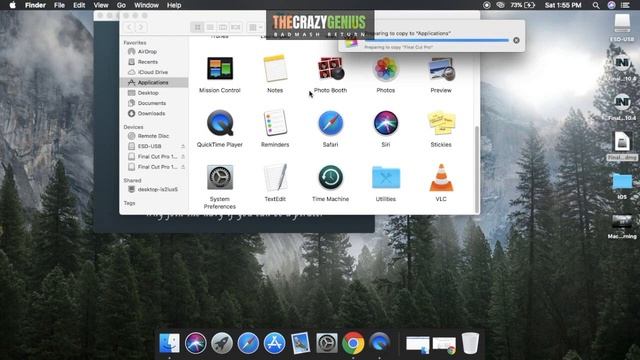
Task: Open Spotlight search in menu bar
Action: (x=596, y=5)
